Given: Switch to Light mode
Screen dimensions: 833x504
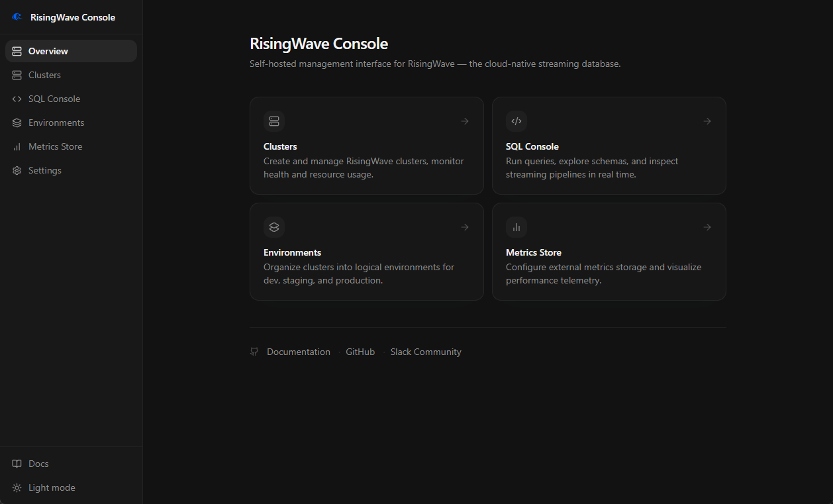Looking at the screenshot, I should [x=71, y=487].
